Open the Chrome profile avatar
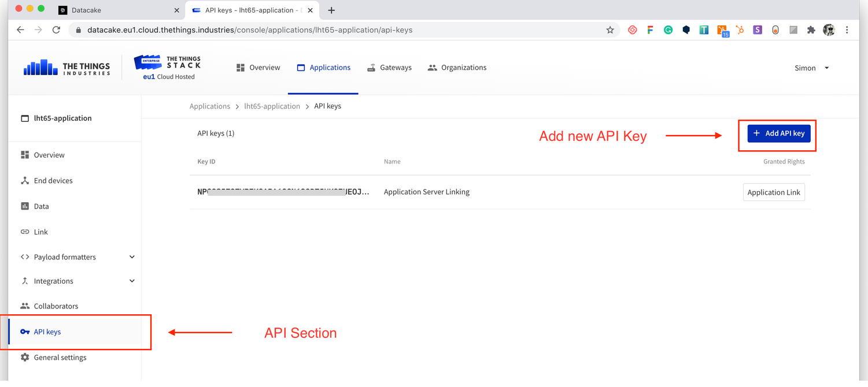Image resolution: width=868 pixels, height=387 pixels. point(829,30)
